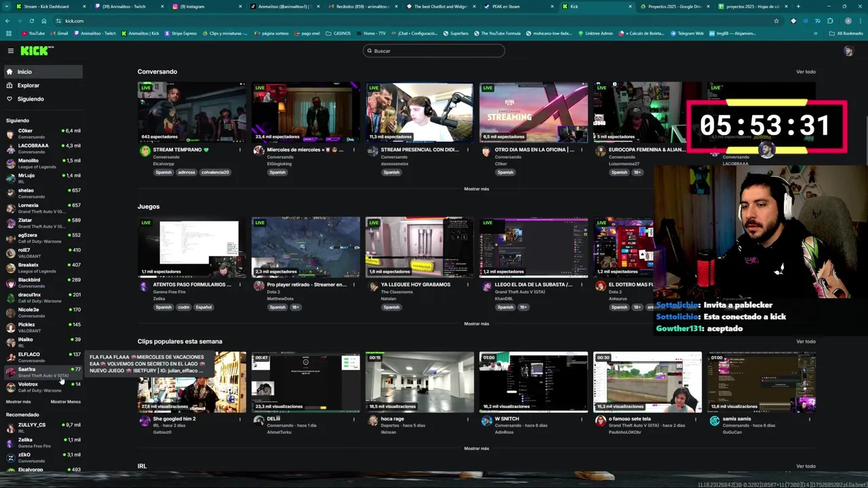Open followed channel MrLujo
The height and width of the screenshot is (488, 868).
[43, 178]
